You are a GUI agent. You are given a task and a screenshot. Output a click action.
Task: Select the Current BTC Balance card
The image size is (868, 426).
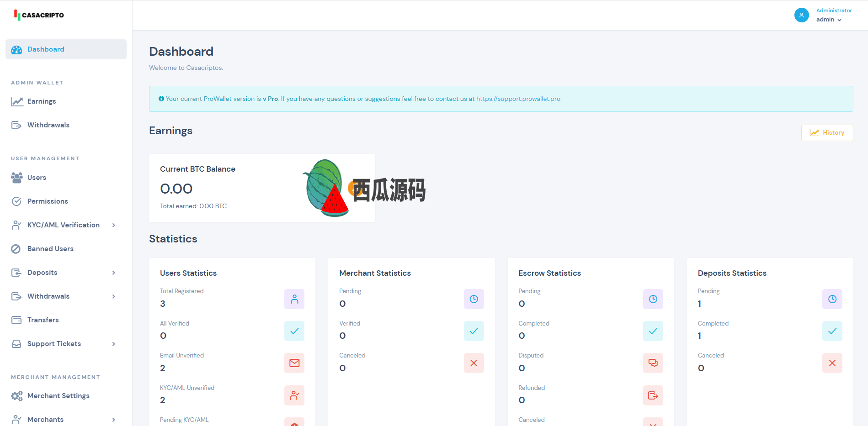[262, 188]
